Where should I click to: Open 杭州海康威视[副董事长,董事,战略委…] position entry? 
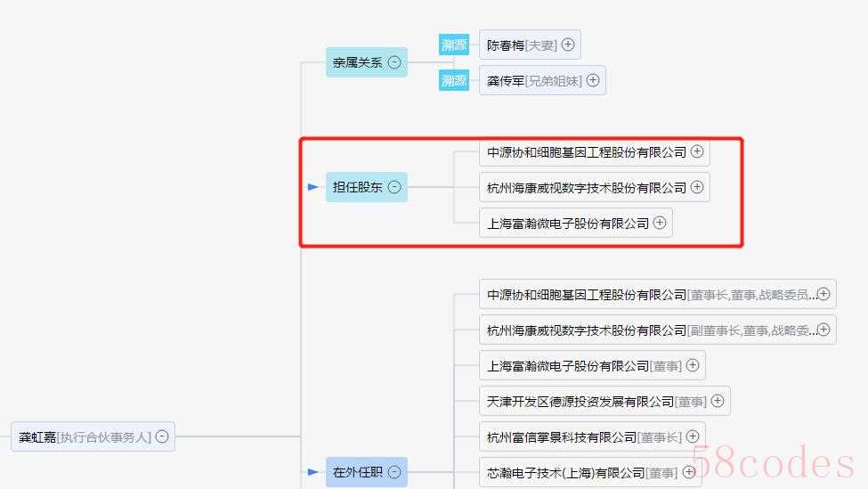click(x=658, y=330)
